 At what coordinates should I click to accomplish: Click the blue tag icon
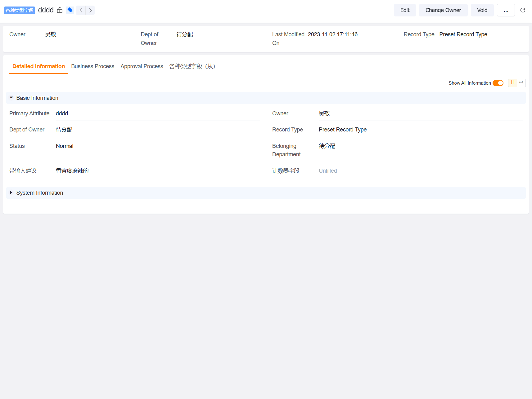[x=70, y=10]
